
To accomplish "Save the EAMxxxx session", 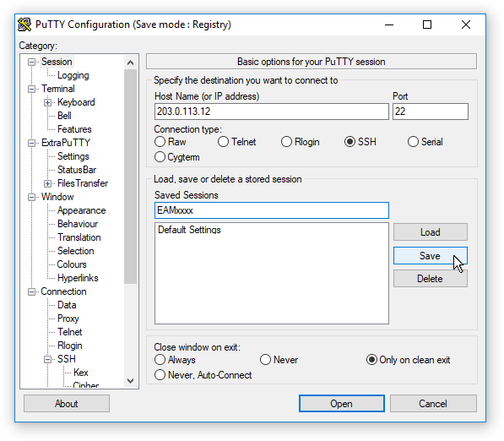I will (430, 256).
